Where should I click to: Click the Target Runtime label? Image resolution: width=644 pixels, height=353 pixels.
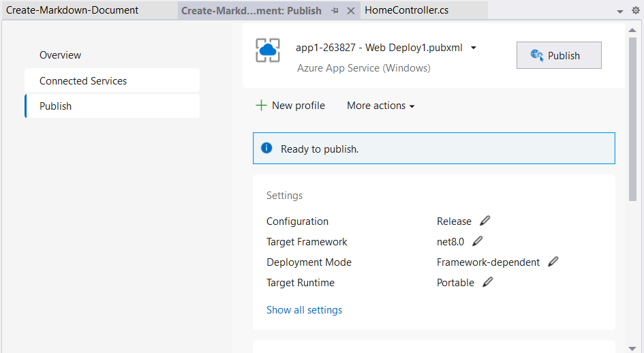click(x=301, y=283)
